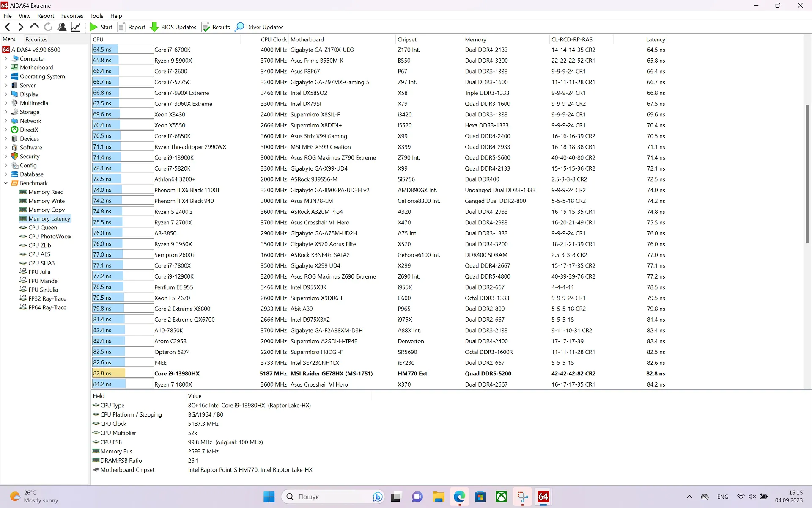Expand the Motherboard tree node
Viewport: 812px width, 508px height.
click(x=6, y=68)
